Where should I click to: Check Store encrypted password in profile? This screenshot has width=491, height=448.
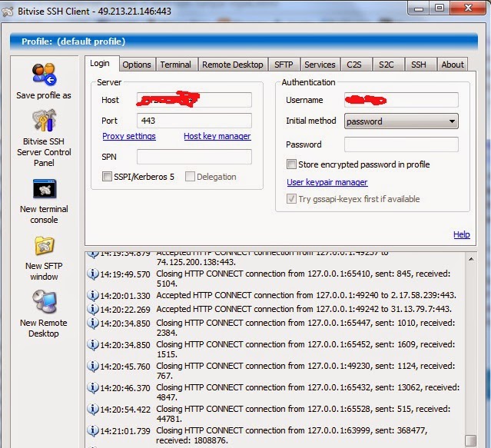291,164
